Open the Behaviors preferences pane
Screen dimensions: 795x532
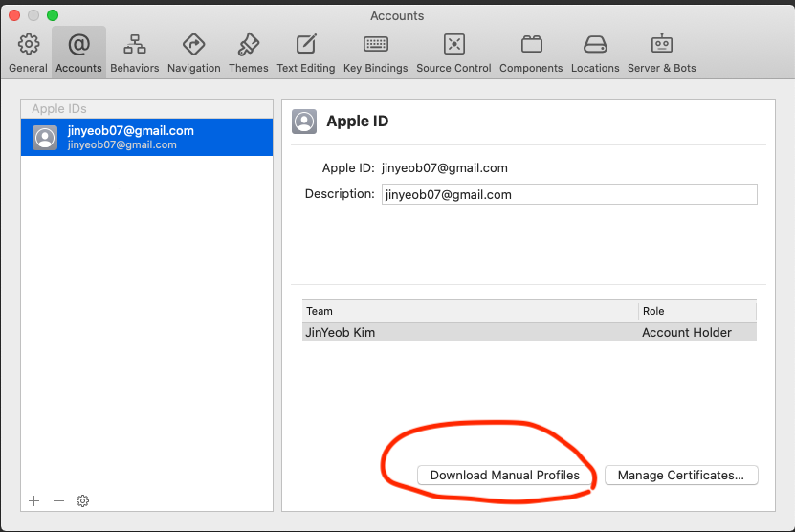pyautogui.click(x=134, y=54)
